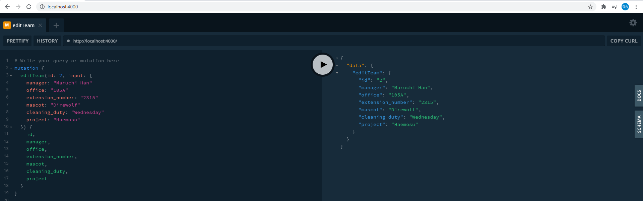Click the id field on line 11
This screenshot has height=201, width=644.
29,135
